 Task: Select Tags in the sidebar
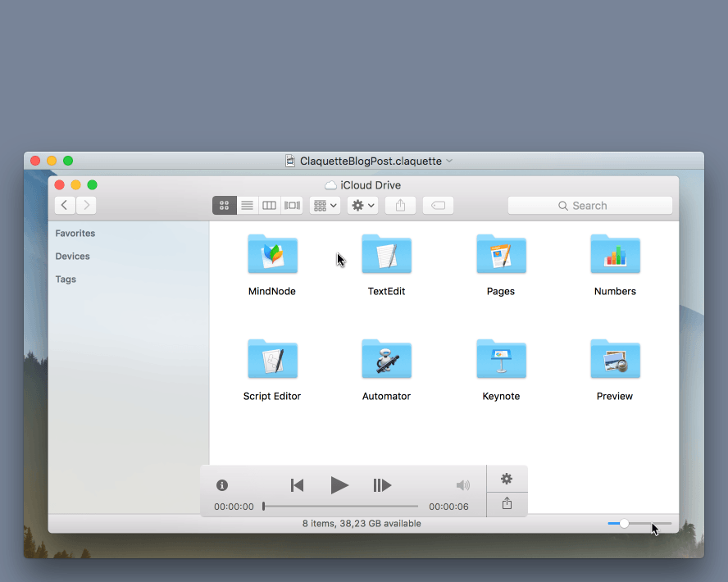pyautogui.click(x=66, y=279)
